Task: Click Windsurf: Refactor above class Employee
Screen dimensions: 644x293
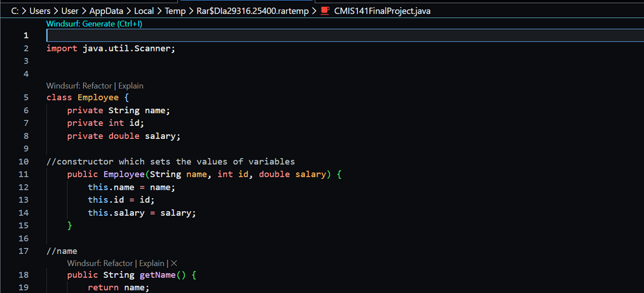Action: (79, 86)
